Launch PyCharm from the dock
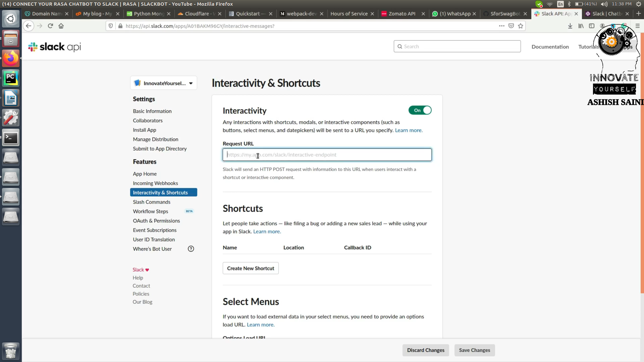Screen dimensions: 644x362 (x=11, y=78)
